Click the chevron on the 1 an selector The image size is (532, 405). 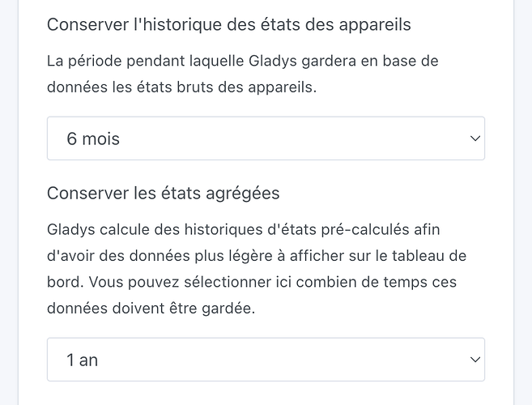pyautogui.click(x=475, y=360)
